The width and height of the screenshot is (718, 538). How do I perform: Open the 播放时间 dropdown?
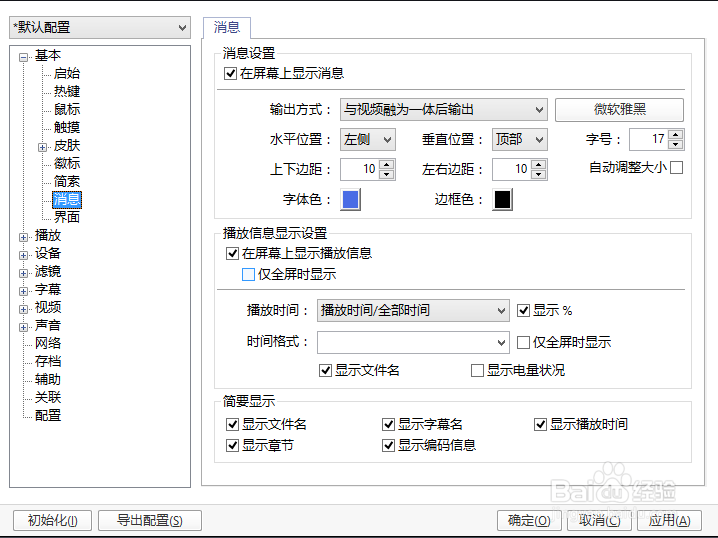(x=413, y=310)
